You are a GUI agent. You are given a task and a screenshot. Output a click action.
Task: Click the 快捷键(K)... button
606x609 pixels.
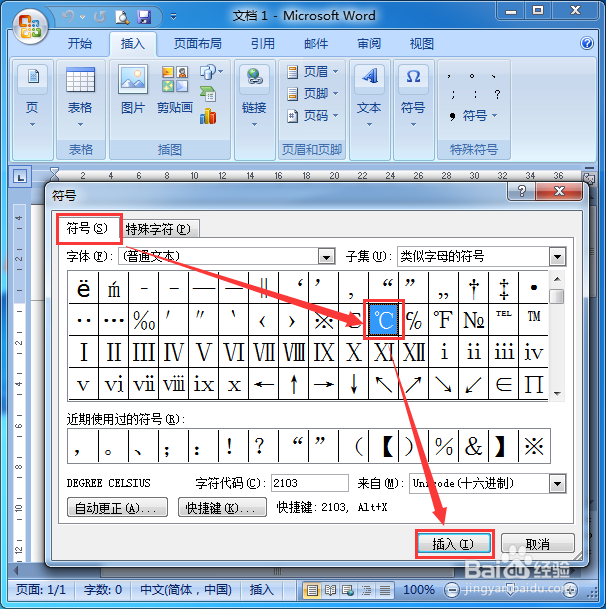click(222, 507)
